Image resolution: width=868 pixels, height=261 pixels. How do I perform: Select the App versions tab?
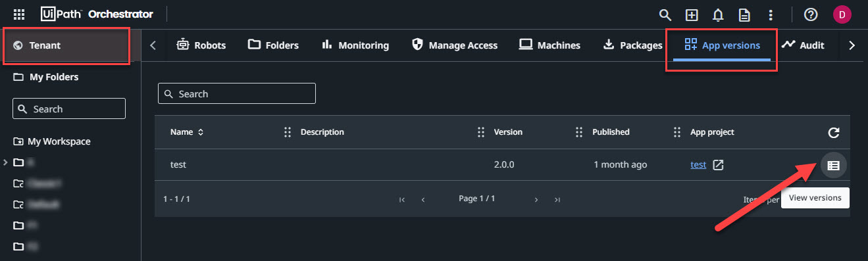point(722,45)
